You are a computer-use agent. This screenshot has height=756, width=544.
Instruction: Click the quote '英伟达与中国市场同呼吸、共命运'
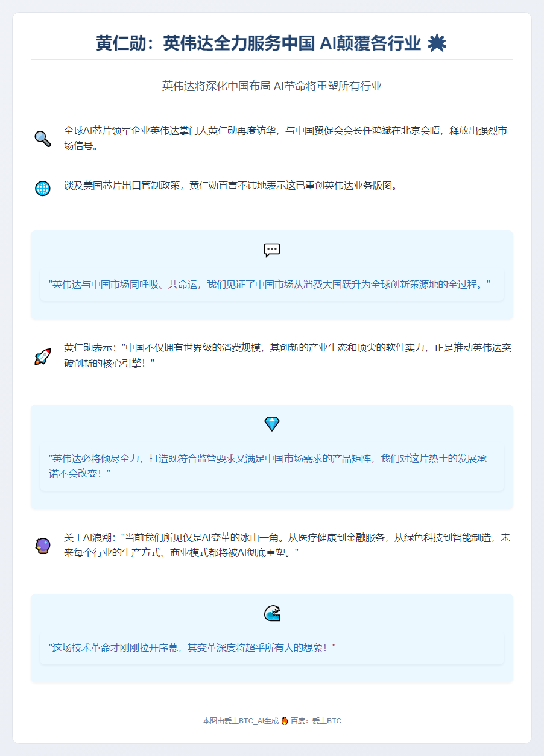[x=269, y=284]
